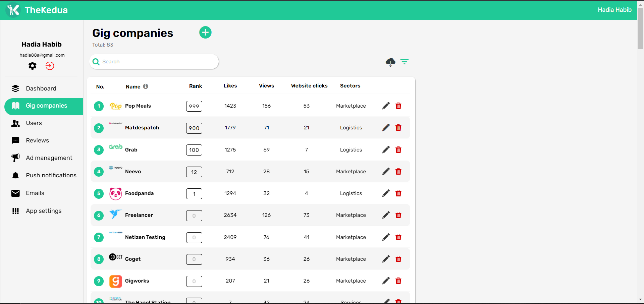Click Freelancer's likes value 2634
Viewport: 644px width, 304px height.
point(230,215)
